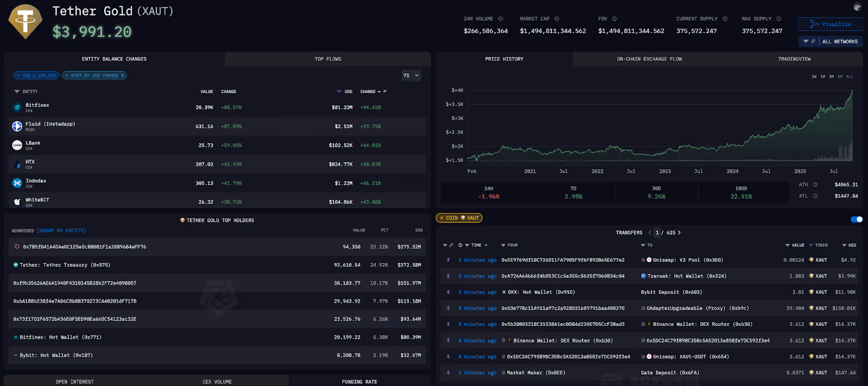Open the 7D timeframe dropdown
This screenshot has width=868, height=386.
pos(411,76)
